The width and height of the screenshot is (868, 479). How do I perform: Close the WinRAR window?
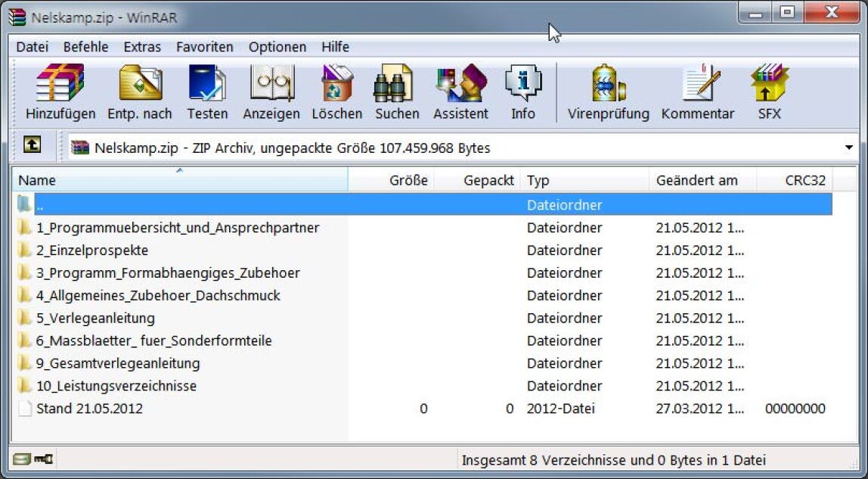click(x=831, y=12)
